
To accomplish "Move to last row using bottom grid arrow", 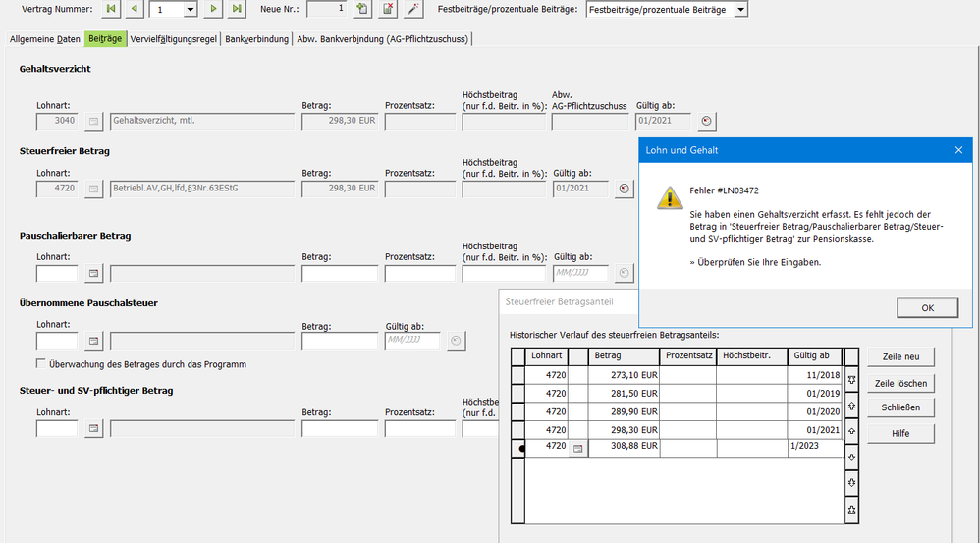I will click(x=851, y=510).
